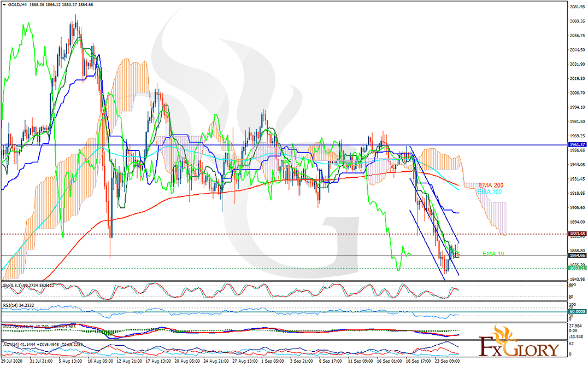Click the 2069.35 price axis value
588x366 pixels.
pos(577,21)
